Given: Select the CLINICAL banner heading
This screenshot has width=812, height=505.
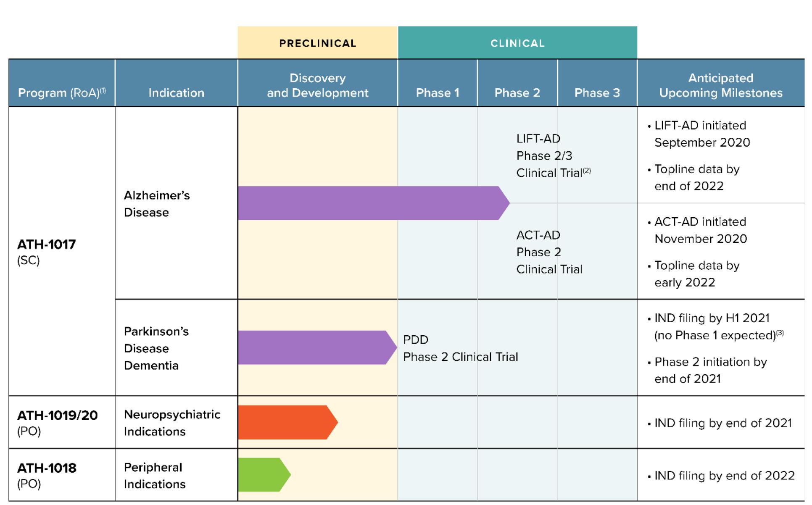Looking at the screenshot, I should click(x=517, y=43).
